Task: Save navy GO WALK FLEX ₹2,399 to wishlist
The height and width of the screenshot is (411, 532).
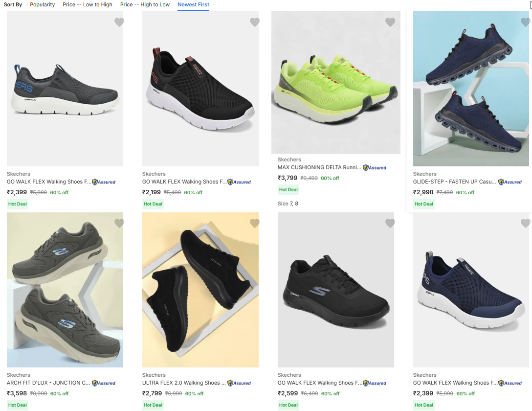Action: click(x=526, y=223)
